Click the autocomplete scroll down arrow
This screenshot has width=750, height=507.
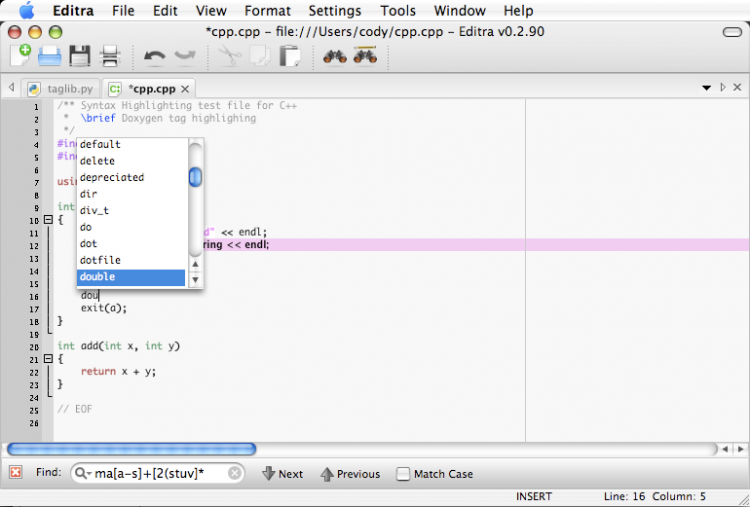[x=195, y=279]
